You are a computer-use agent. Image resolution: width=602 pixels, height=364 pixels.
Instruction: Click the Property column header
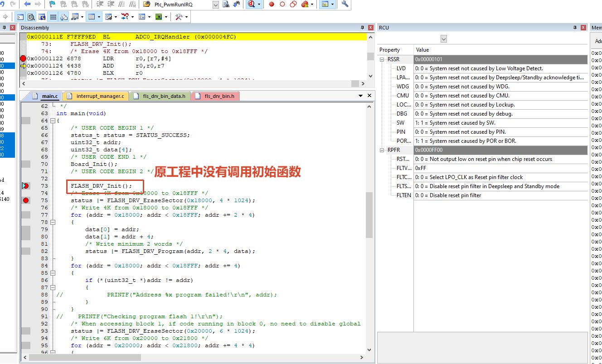pyautogui.click(x=396, y=50)
